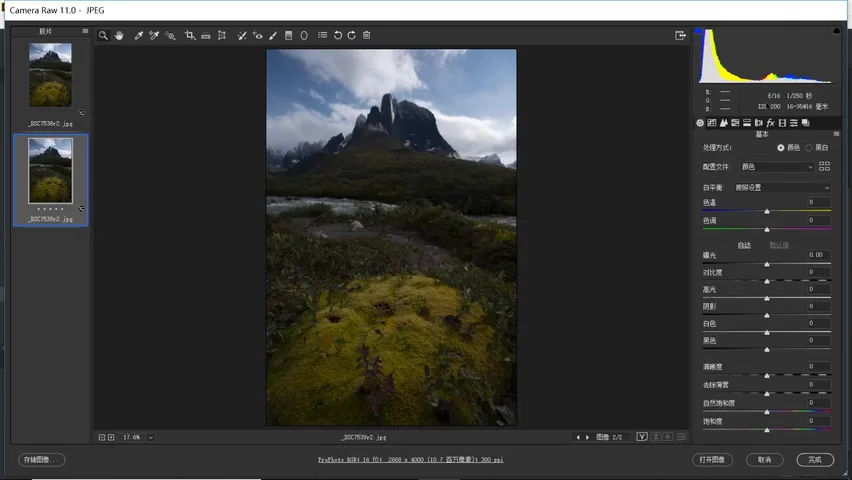Open the Camera Raw preferences list icon
The height and width of the screenshot is (480, 852).
click(322, 35)
